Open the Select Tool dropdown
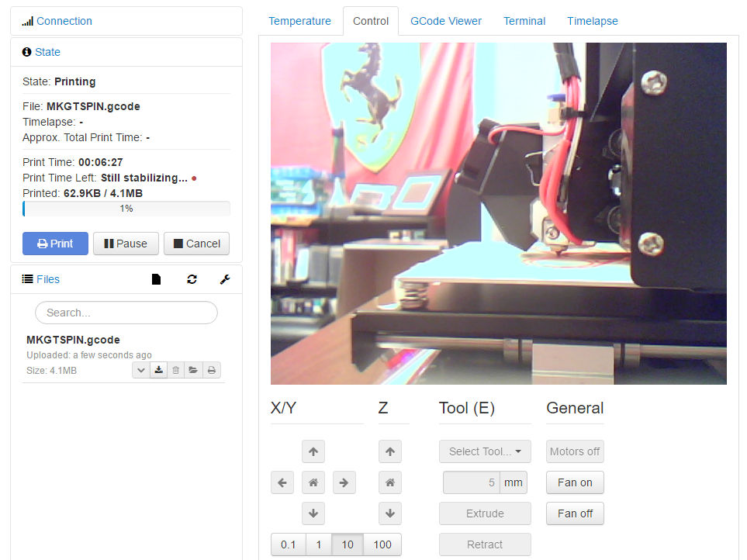The image size is (747, 560). [485, 451]
